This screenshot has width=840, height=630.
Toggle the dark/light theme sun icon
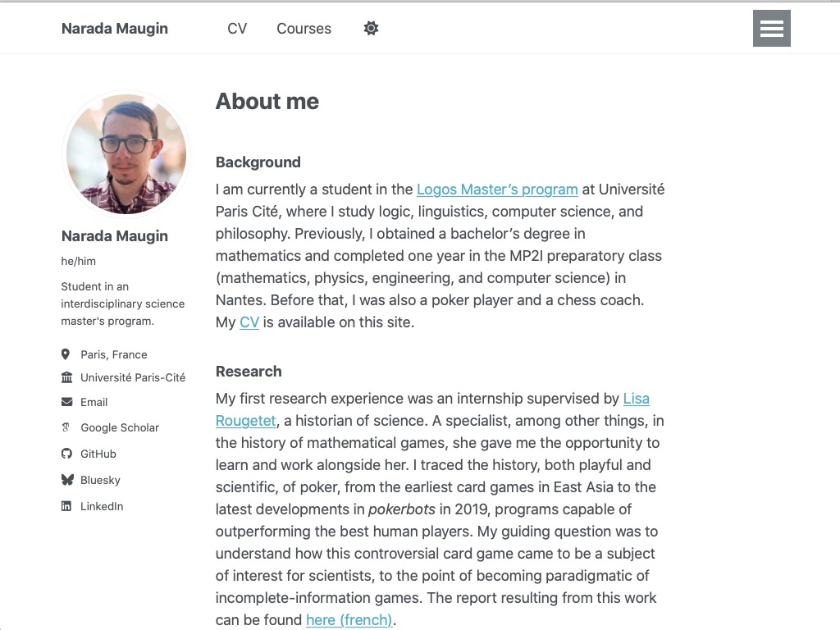[371, 29]
